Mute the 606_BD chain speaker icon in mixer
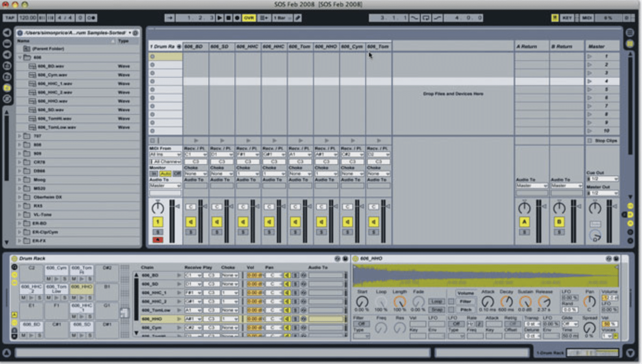 [x=191, y=222]
